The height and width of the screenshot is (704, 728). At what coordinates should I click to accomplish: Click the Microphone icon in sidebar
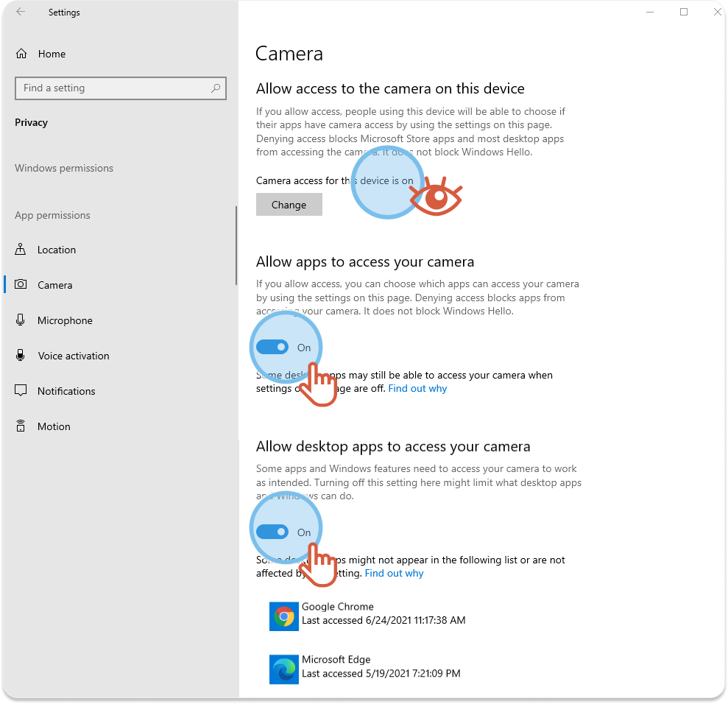coord(21,320)
